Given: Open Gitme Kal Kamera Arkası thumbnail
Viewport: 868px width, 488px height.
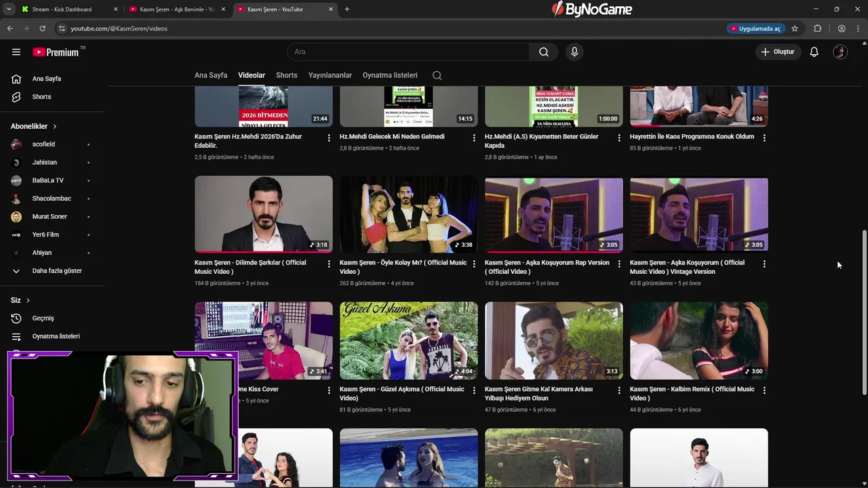Looking at the screenshot, I should pos(554,341).
